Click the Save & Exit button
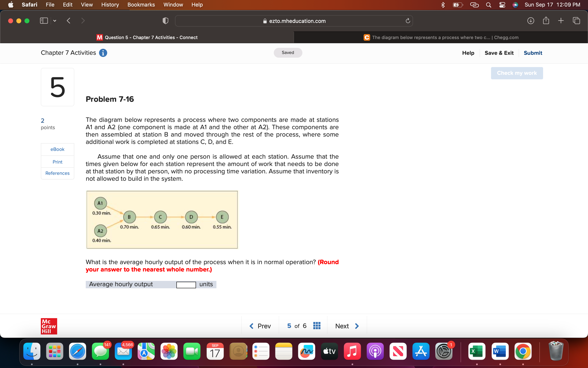The width and height of the screenshot is (588, 368). (x=499, y=53)
